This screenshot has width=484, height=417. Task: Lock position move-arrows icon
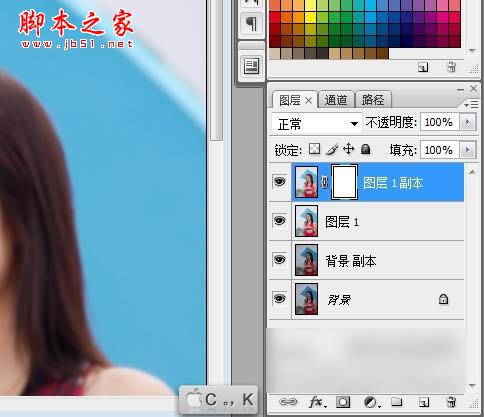click(x=349, y=149)
